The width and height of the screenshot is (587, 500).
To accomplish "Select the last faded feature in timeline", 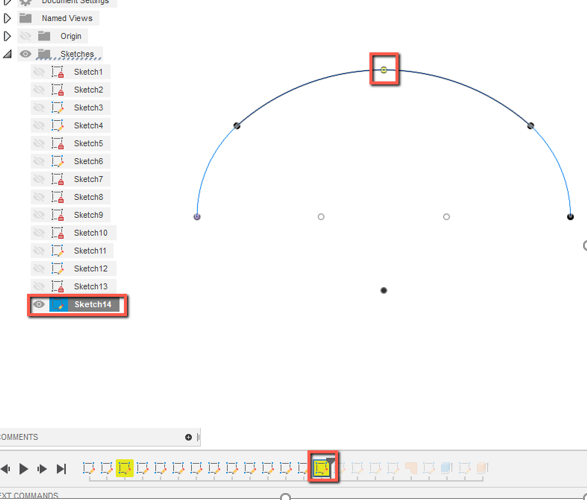I will click(482, 468).
